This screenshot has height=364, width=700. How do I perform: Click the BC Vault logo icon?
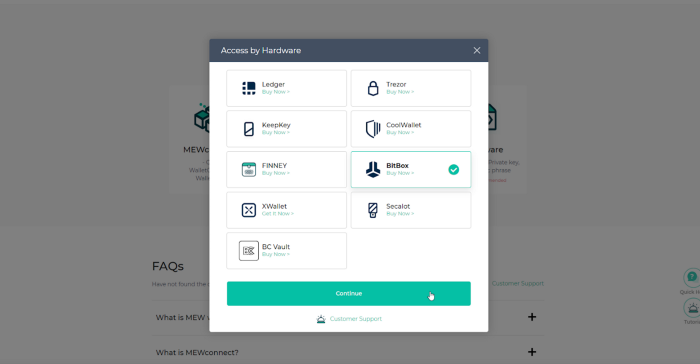249,251
